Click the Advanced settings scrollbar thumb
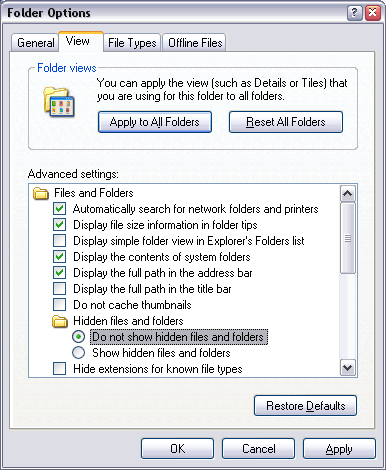The width and height of the screenshot is (386, 470). point(348,238)
